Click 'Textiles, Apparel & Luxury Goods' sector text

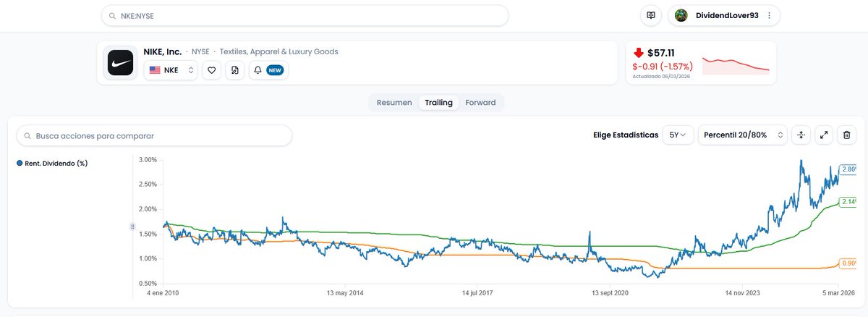click(279, 51)
